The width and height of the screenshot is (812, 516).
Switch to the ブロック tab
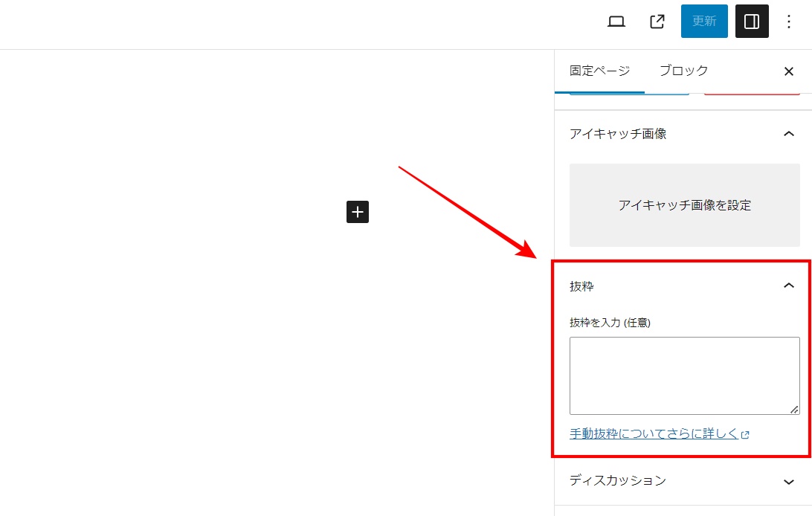tap(683, 71)
